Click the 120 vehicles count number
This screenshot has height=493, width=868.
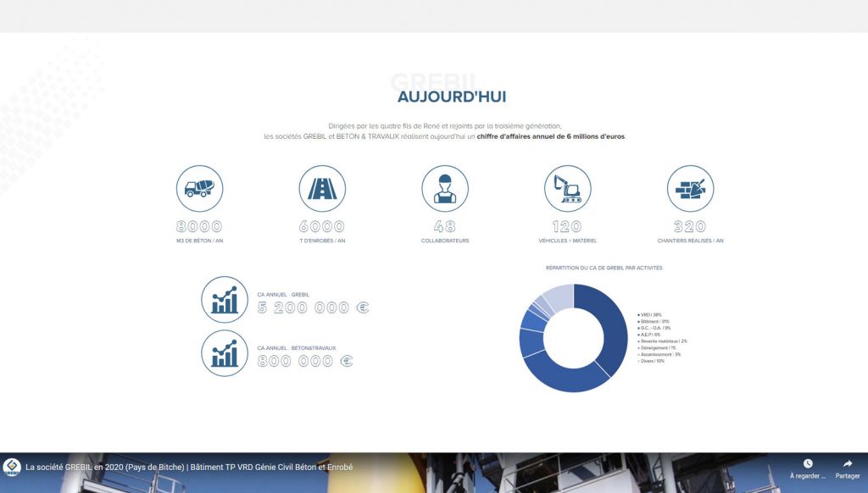[567, 226]
